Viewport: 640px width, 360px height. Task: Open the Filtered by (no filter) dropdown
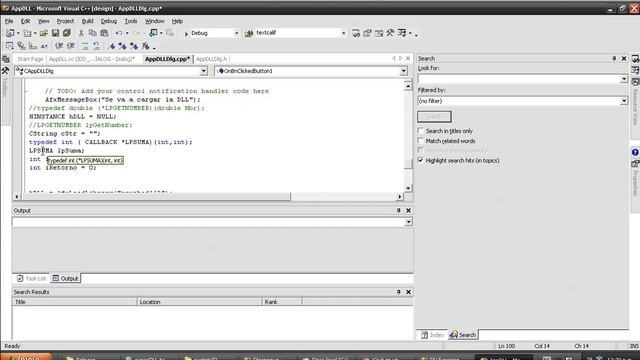[624, 101]
